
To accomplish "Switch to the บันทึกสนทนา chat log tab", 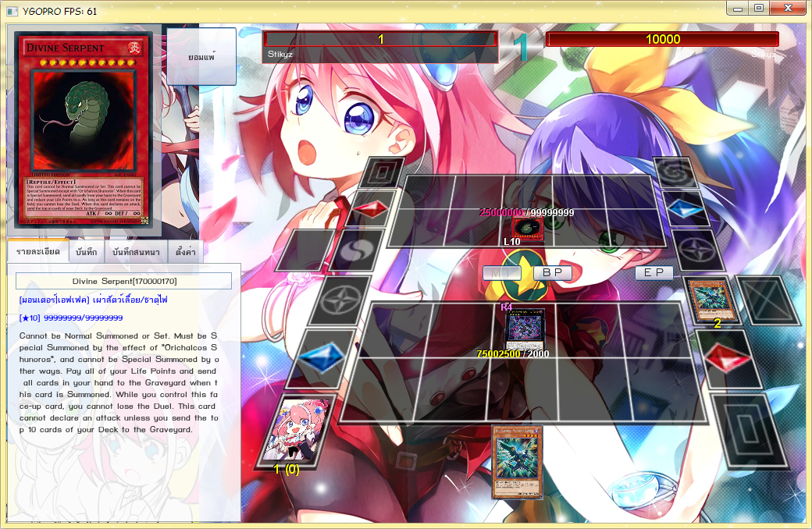I will coord(136,252).
